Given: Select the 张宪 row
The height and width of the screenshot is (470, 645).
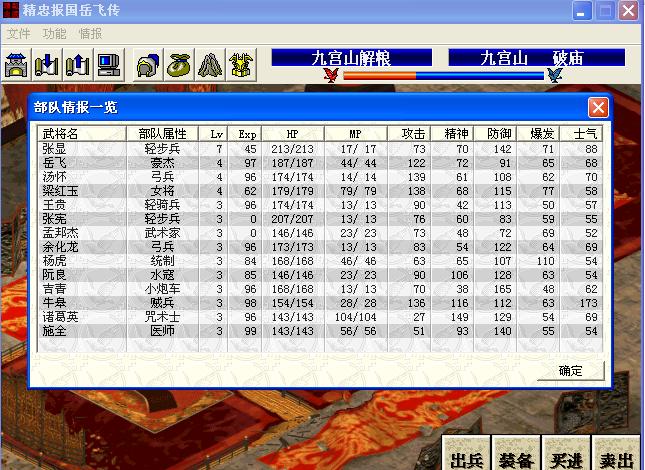Looking at the screenshot, I should (x=320, y=219).
